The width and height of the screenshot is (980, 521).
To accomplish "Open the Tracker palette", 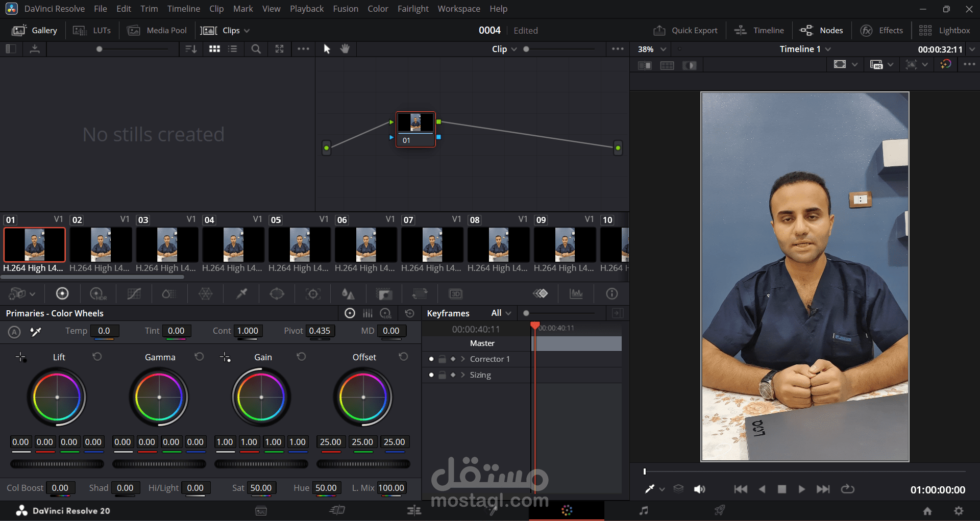I will (x=312, y=293).
